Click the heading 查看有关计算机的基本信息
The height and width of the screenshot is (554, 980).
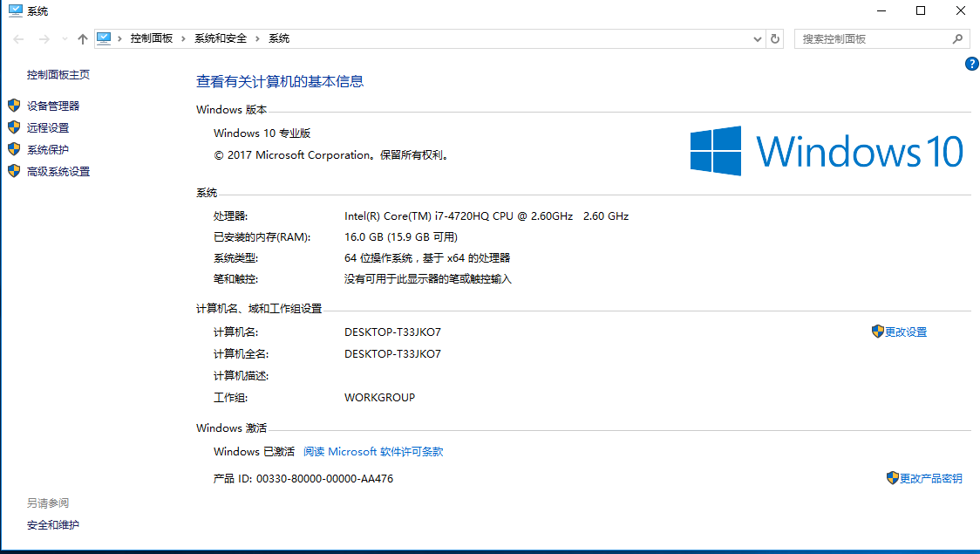pos(279,81)
